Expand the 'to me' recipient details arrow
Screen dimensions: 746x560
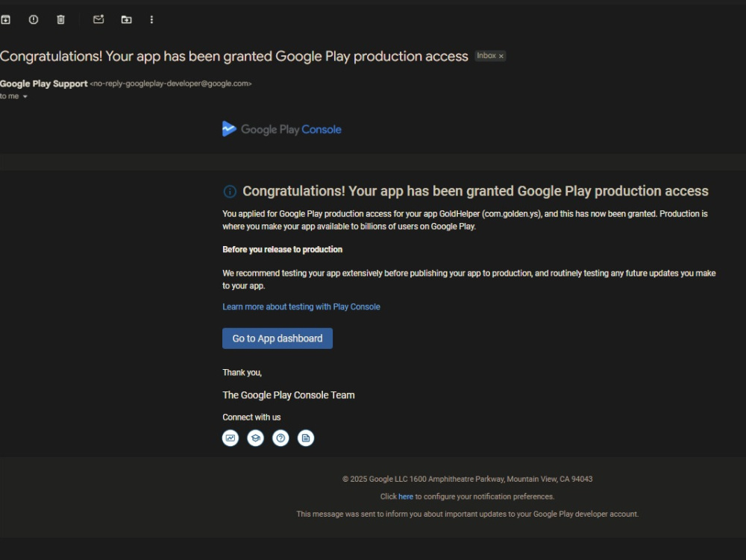[25, 96]
